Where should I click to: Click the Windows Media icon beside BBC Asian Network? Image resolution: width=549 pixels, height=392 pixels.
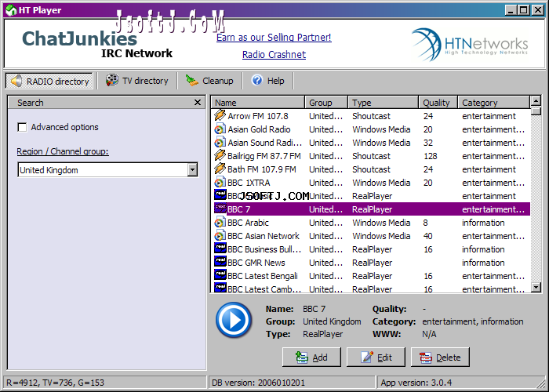[220, 235]
